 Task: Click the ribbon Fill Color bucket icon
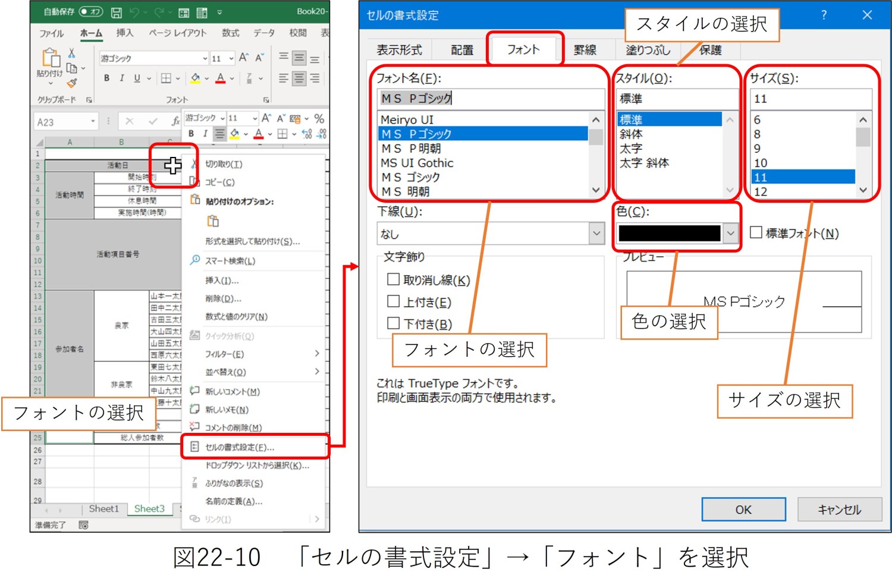coord(195,78)
